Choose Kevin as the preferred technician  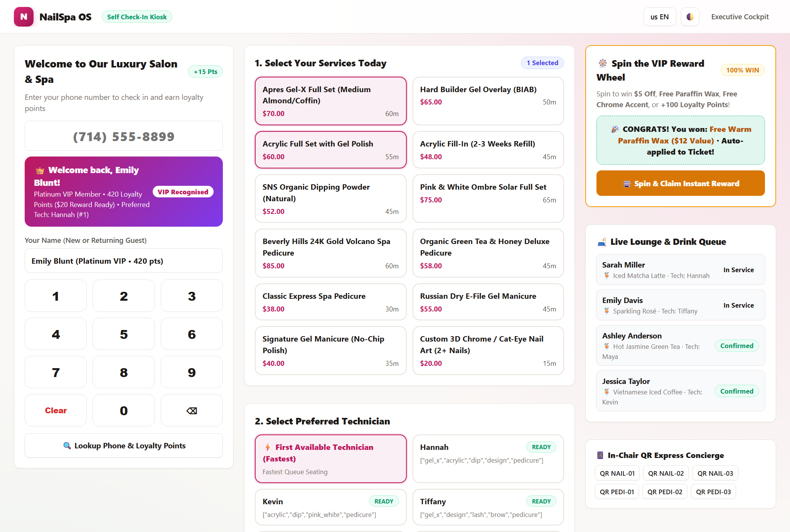[x=331, y=507]
